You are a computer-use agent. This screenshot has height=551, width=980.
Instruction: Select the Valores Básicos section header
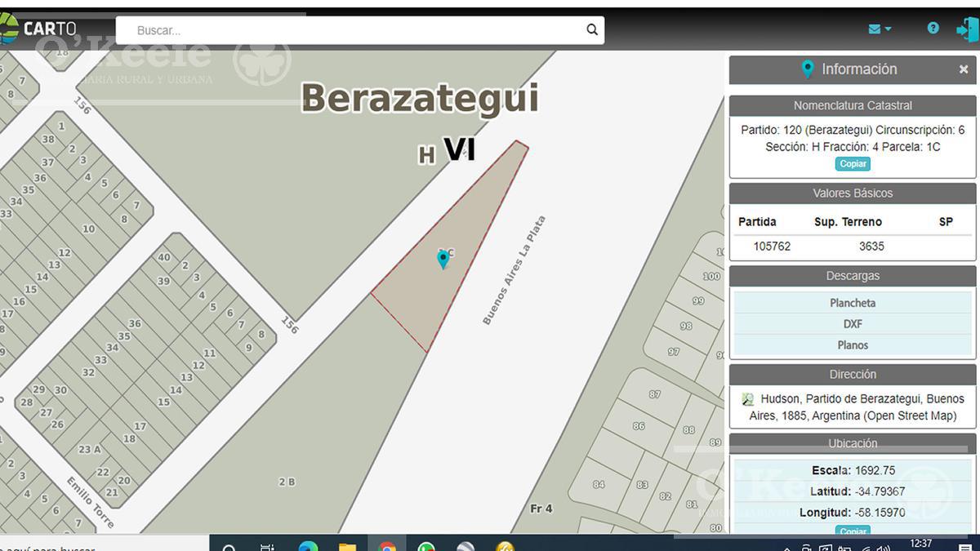[853, 193]
